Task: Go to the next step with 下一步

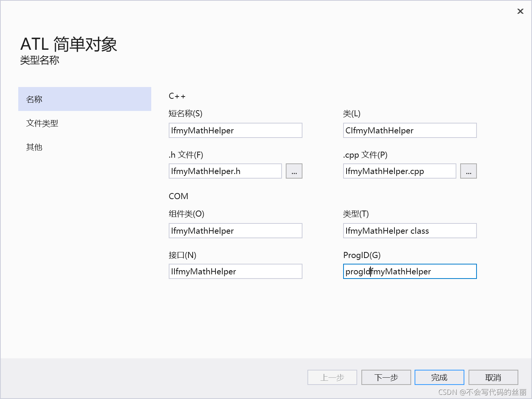Action: 386,377
